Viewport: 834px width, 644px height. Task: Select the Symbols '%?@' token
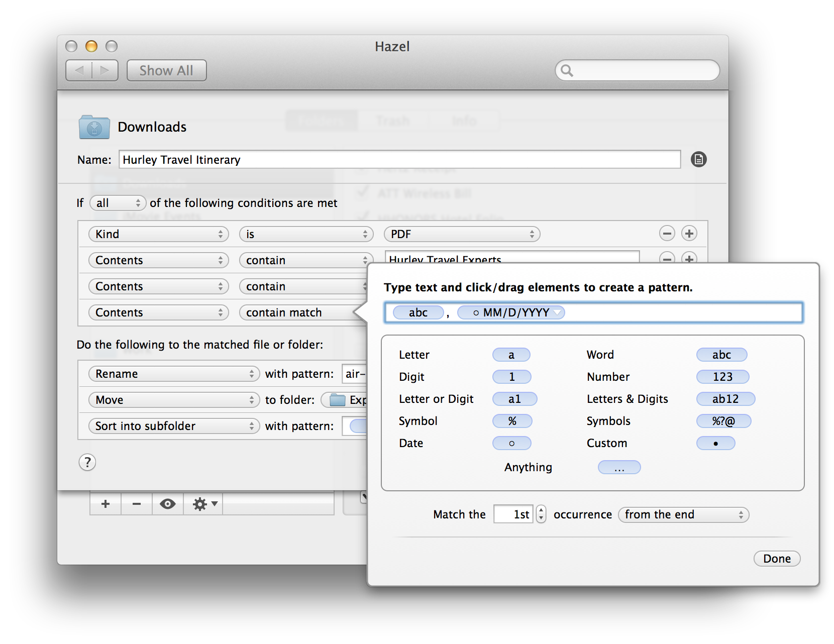(x=724, y=421)
